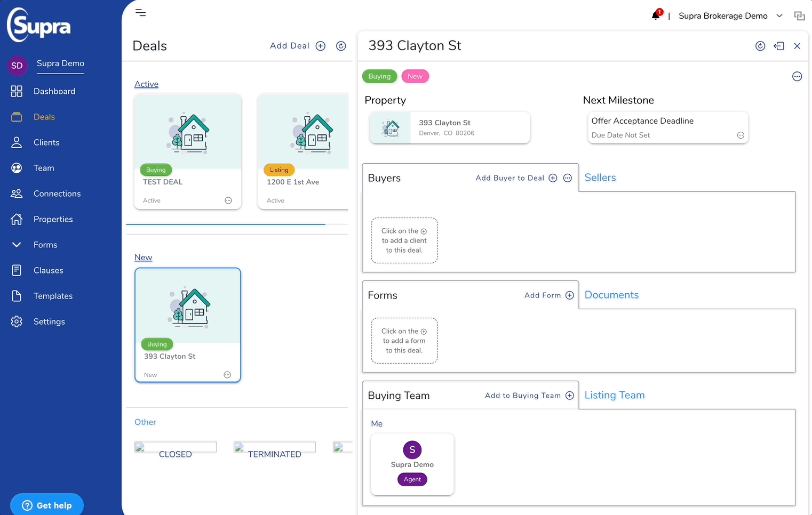Click the Settings gear icon
The height and width of the screenshot is (515, 812).
click(x=17, y=321)
